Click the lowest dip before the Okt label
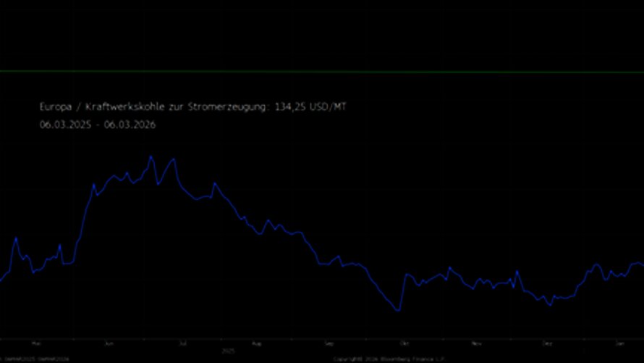This screenshot has width=644, height=363. [398, 311]
